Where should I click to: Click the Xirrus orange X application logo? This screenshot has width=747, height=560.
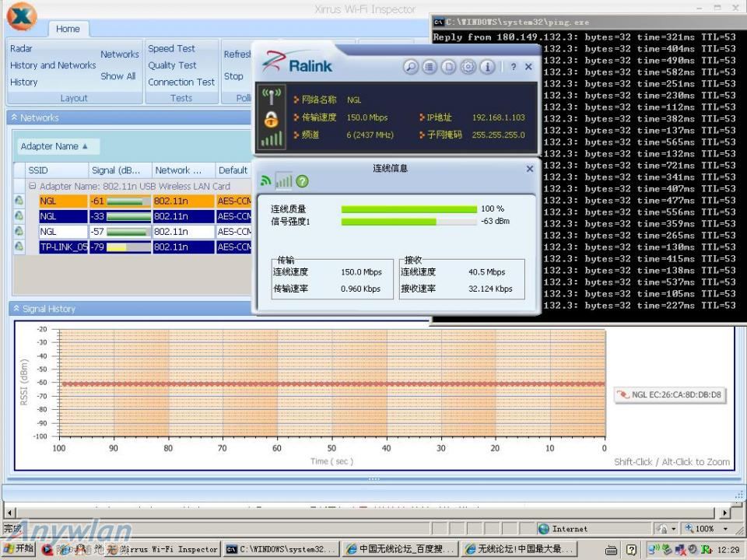(22, 16)
